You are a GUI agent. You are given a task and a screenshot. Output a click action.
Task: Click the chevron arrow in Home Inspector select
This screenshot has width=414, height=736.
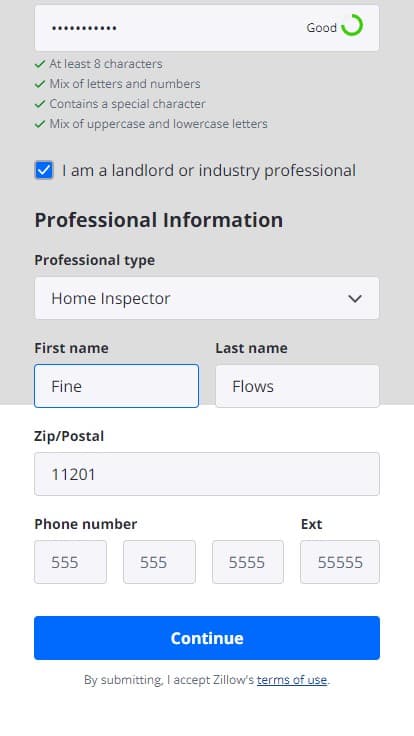(355, 299)
